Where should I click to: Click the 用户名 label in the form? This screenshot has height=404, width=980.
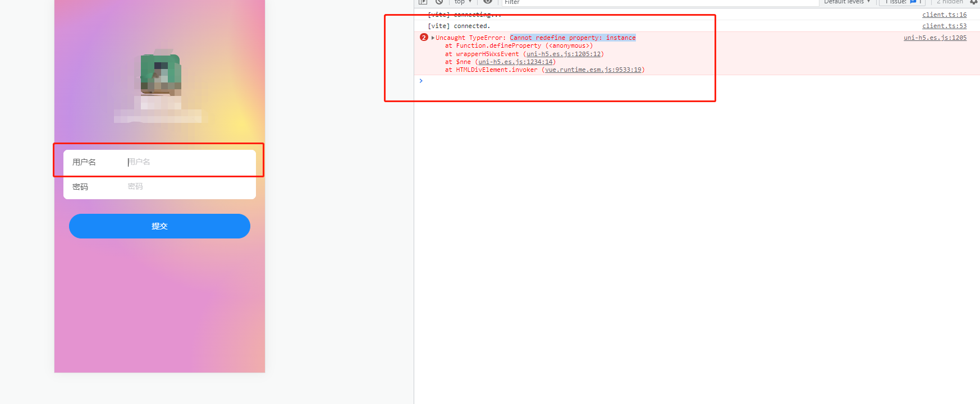coord(84,162)
